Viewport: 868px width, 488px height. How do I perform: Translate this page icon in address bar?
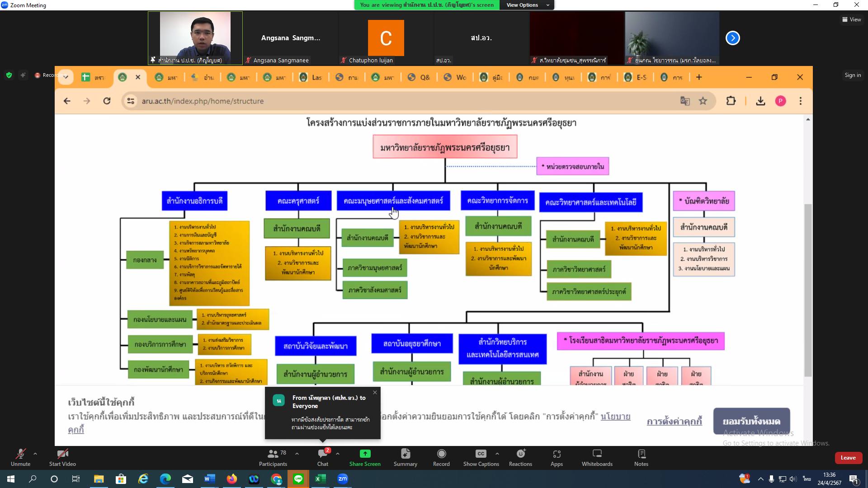[x=685, y=101]
